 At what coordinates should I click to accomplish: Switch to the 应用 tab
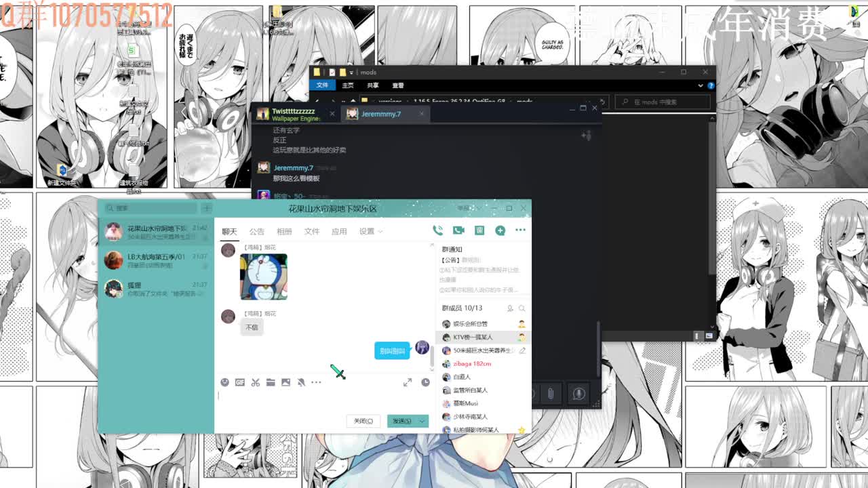(339, 231)
